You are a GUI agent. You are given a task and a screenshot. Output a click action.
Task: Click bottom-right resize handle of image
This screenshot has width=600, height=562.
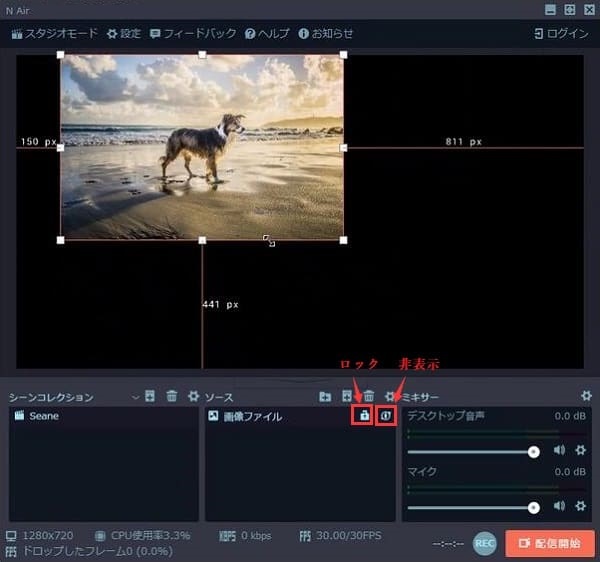pos(344,240)
